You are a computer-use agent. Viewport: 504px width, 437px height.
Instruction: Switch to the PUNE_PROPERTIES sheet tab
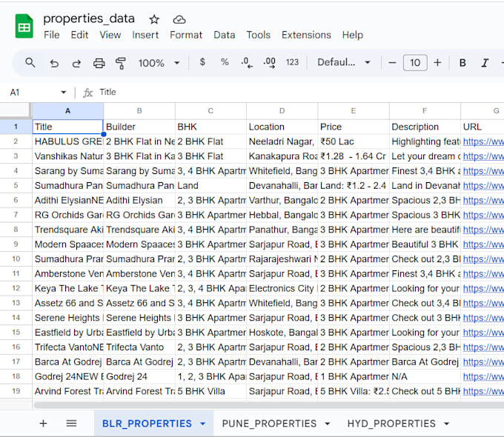[269, 424]
